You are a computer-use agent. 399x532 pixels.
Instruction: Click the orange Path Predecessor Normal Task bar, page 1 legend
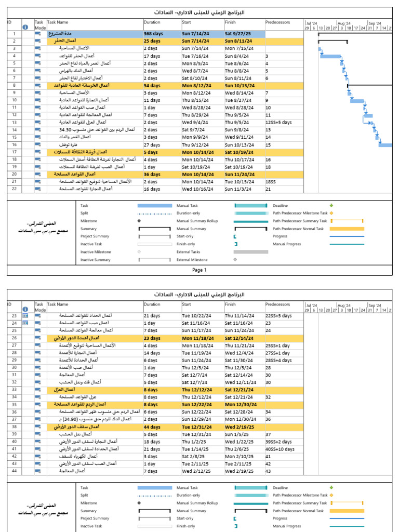(347, 229)
